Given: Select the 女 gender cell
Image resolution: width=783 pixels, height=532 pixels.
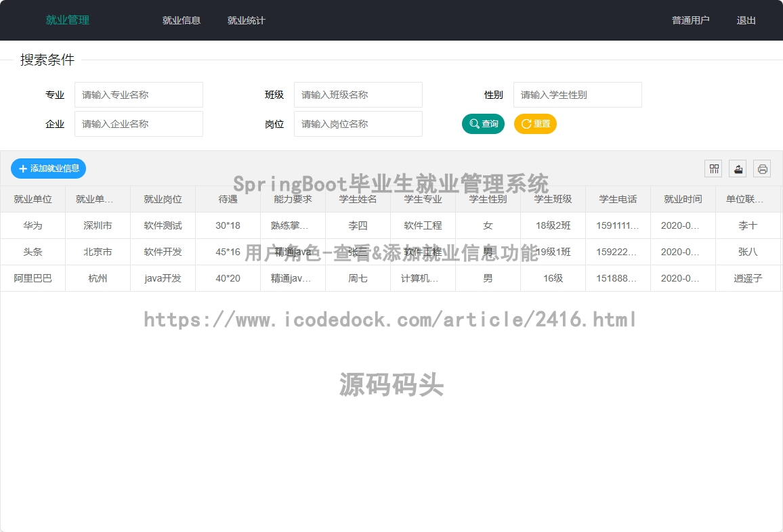Looking at the screenshot, I should [488, 225].
